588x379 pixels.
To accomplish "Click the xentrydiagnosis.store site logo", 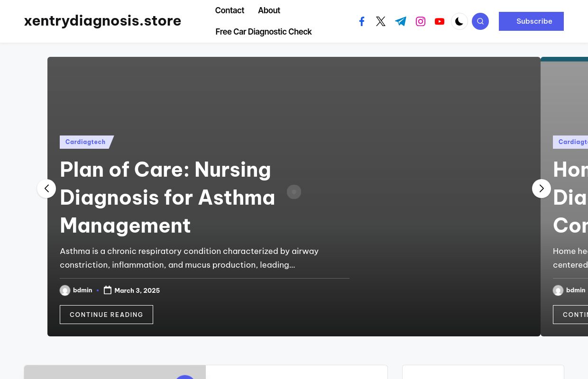I will click(102, 21).
